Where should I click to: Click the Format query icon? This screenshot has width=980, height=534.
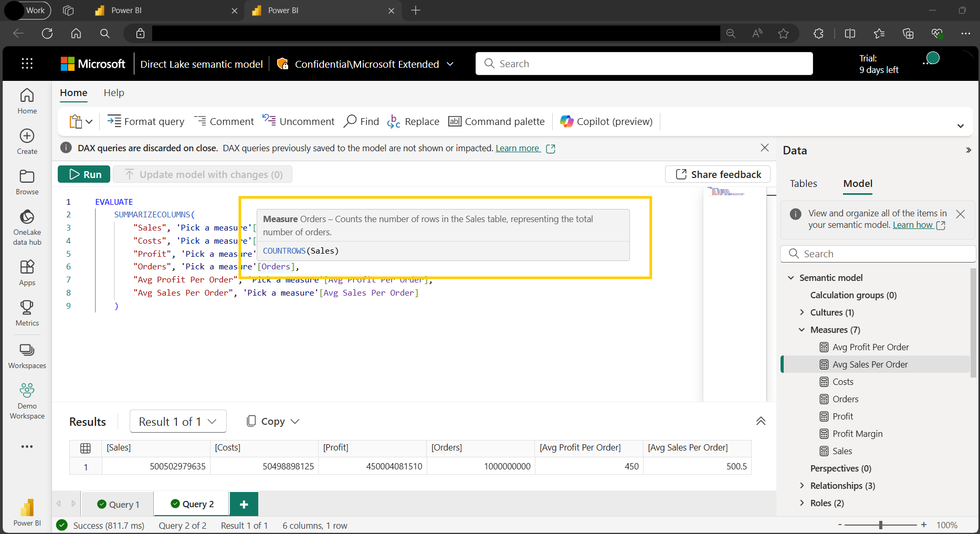114,121
